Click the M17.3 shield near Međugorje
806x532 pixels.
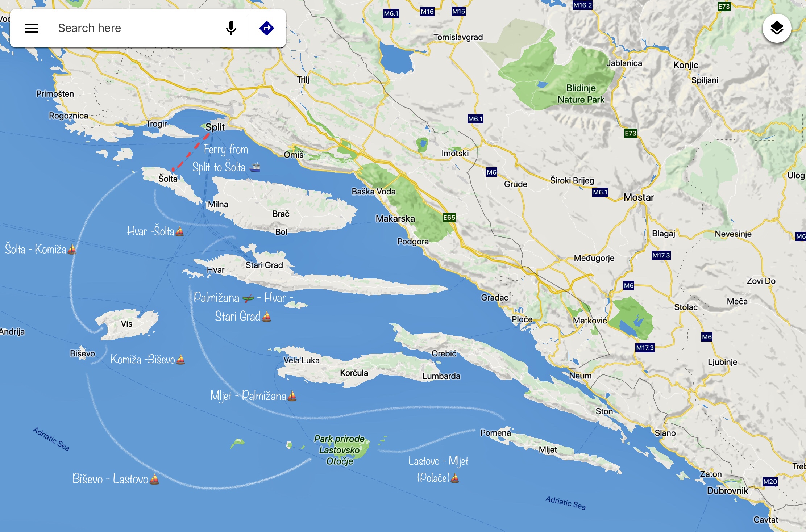pos(661,255)
